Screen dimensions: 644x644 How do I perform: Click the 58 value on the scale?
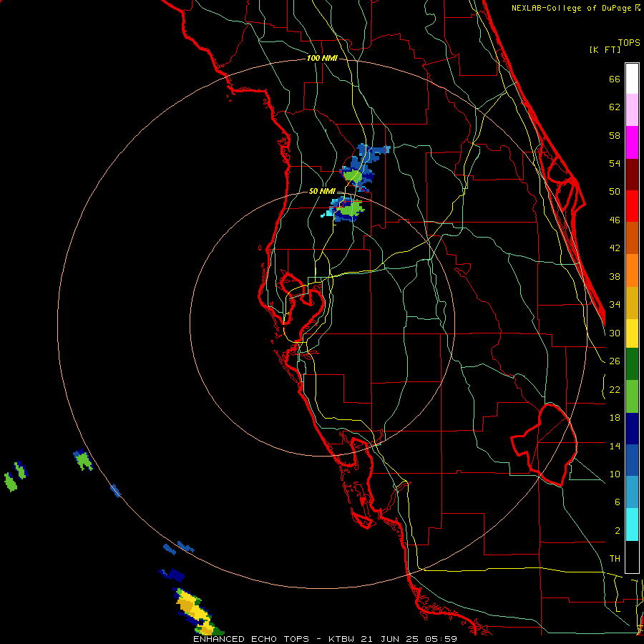615,135
